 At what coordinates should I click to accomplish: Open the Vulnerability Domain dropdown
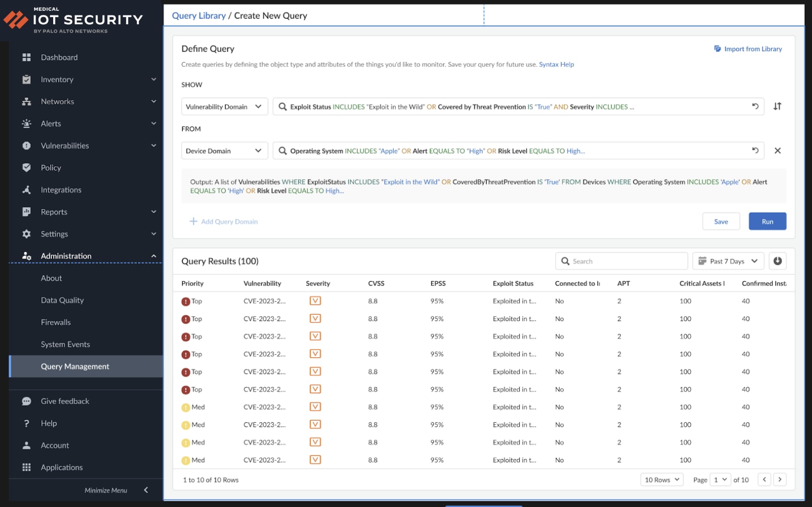tap(224, 106)
